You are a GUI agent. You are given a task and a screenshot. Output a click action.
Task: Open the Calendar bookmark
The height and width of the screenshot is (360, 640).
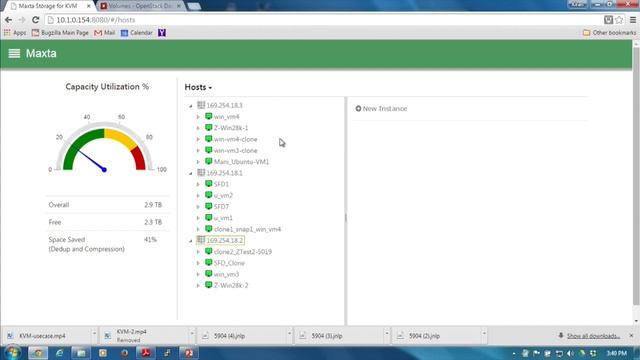pyautogui.click(x=137, y=33)
